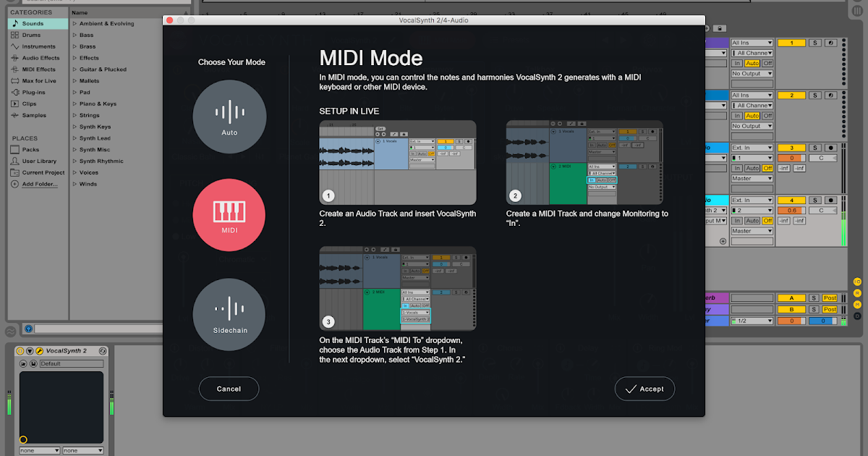
Task: Click the Add Folder plus icon
Action: [14, 184]
